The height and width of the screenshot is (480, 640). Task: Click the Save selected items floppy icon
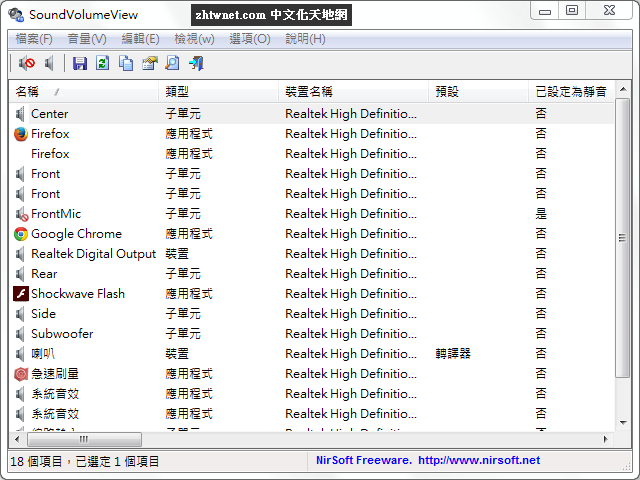[80, 63]
